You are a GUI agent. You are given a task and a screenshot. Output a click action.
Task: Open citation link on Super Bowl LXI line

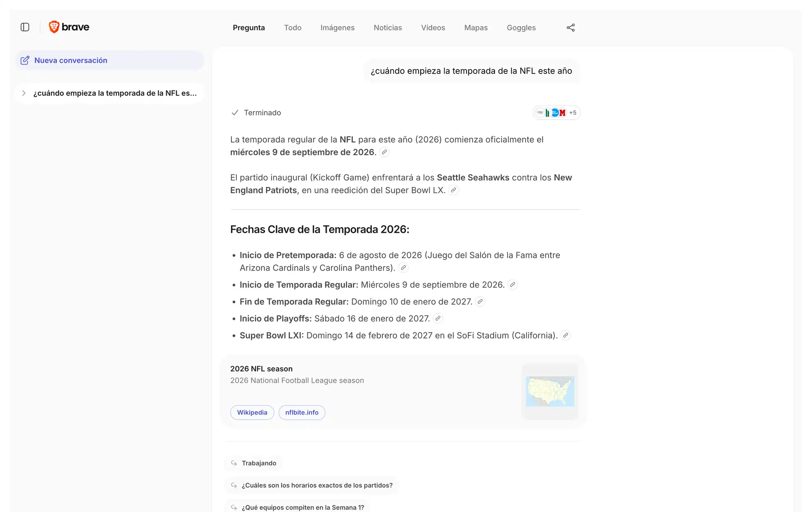566,335
